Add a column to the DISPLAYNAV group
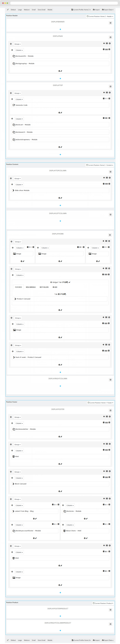Viewport: 120px width, 644px height. pos(104,44)
